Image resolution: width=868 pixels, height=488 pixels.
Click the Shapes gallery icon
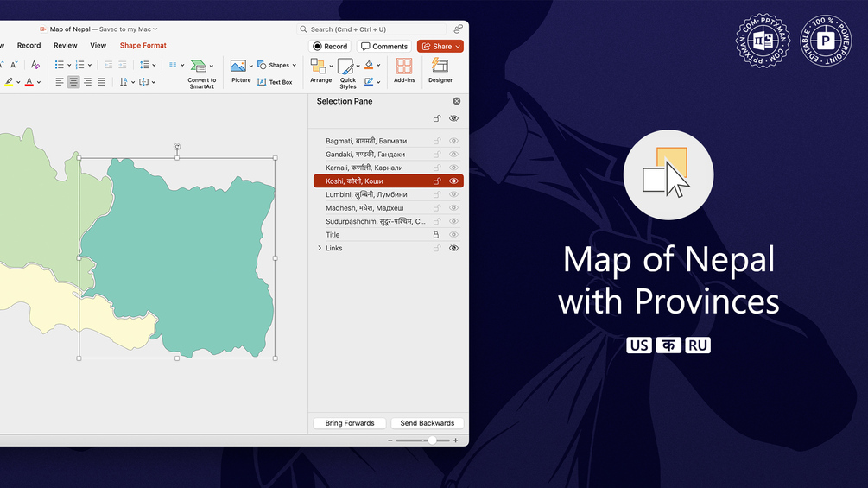click(262, 65)
